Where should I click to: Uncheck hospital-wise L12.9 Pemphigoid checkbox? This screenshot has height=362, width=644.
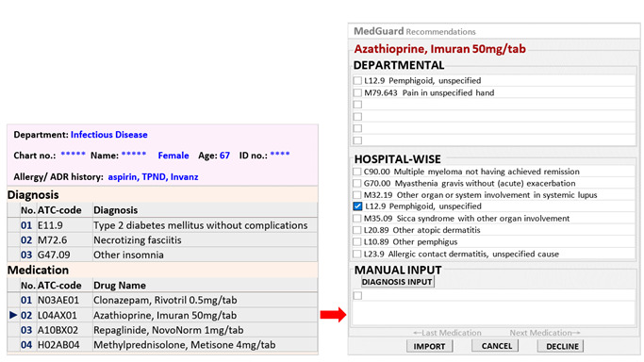pos(357,206)
